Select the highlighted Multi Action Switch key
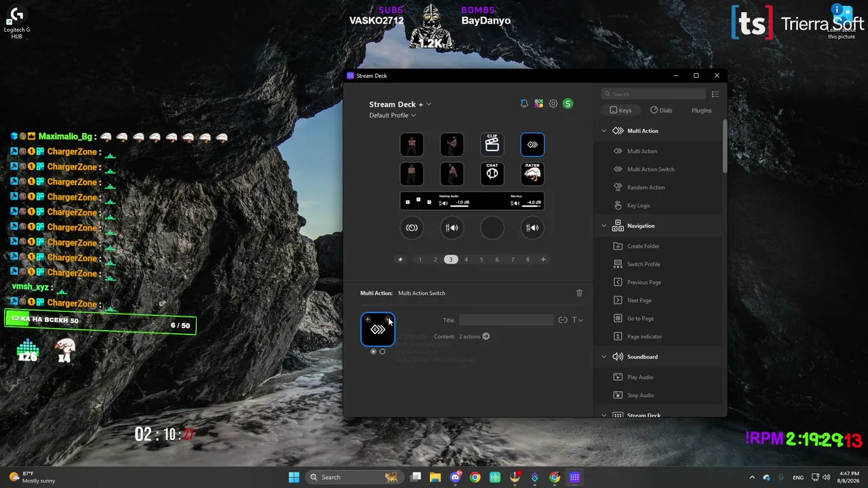868x488 pixels. coord(532,144)
